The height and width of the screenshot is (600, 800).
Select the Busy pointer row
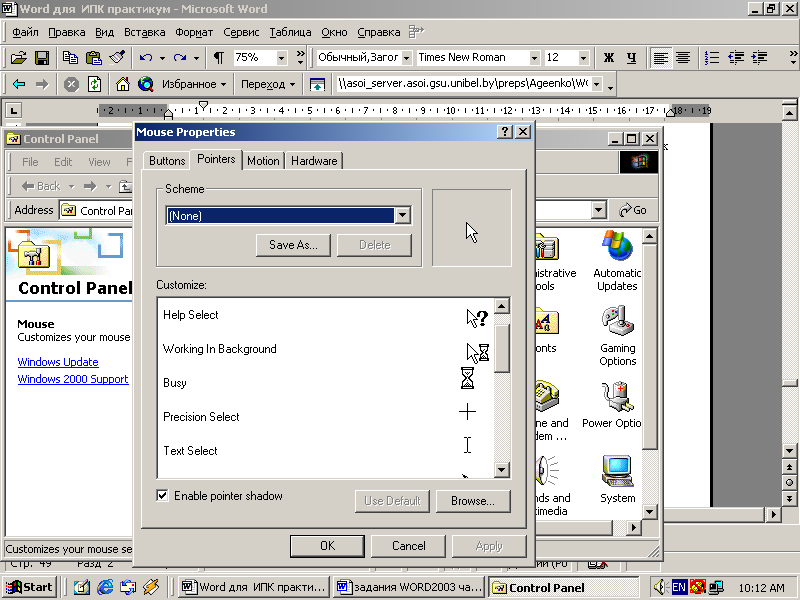pyautogui.click(x=326, y=383)
